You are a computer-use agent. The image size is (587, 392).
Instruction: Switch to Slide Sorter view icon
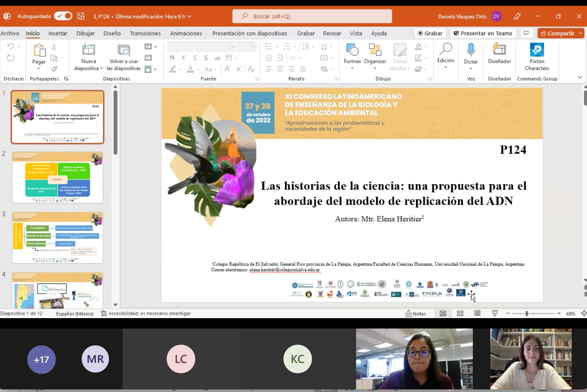pyautogui.click(x=460, y=313)
